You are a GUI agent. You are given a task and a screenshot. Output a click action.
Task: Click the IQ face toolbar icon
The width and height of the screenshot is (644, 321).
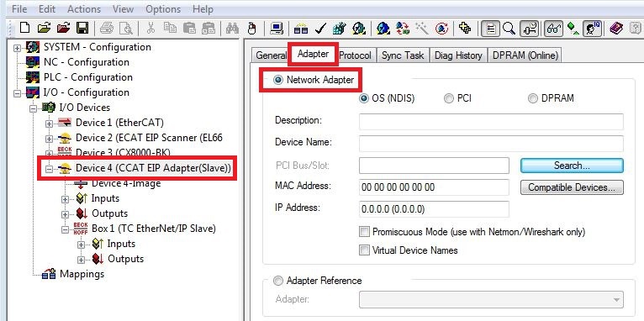click(592, 29)
